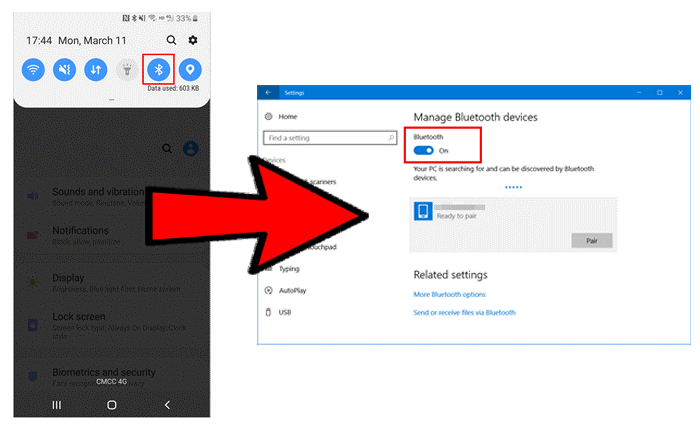
Task: Open Send or receive files via Bluetooth
Action: click(x=464, y=312)
